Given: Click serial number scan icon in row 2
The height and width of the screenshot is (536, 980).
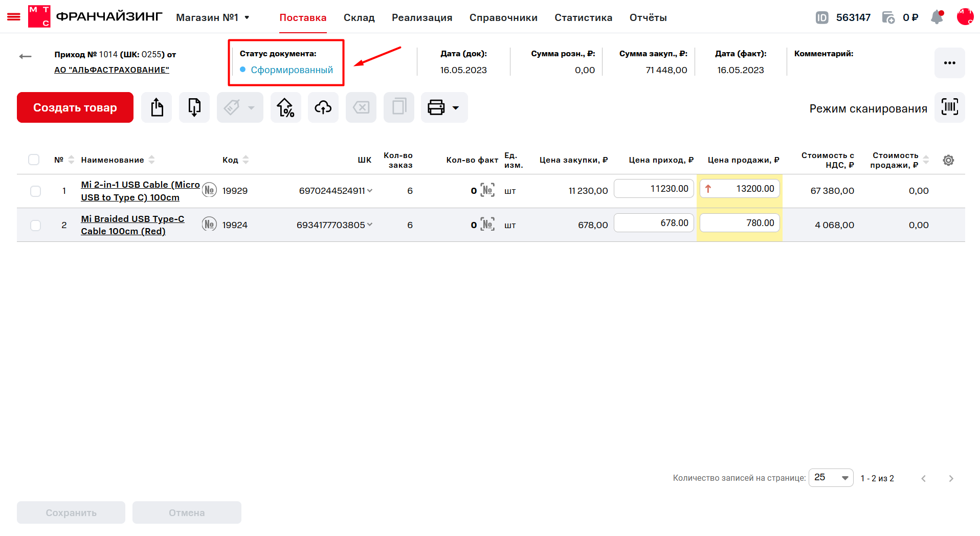Looking at the screenshot, I should pyautogui.click(x=487, y=224).
